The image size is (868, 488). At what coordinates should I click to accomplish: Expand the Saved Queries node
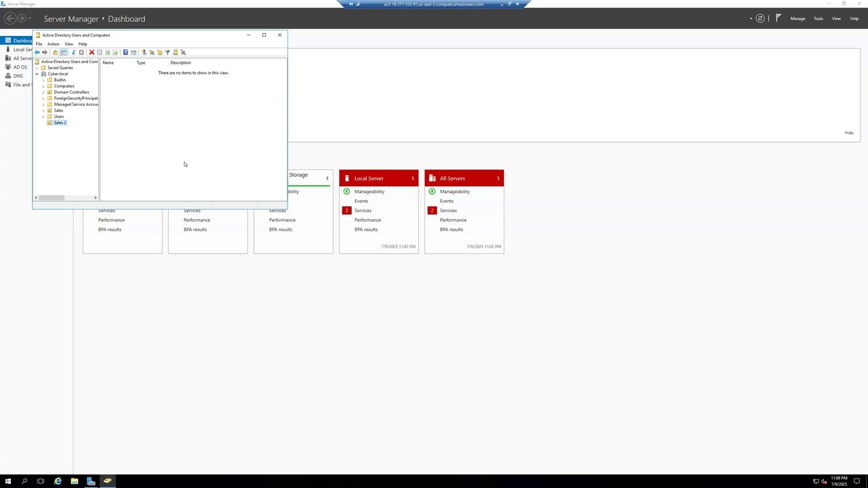(37, 68)
